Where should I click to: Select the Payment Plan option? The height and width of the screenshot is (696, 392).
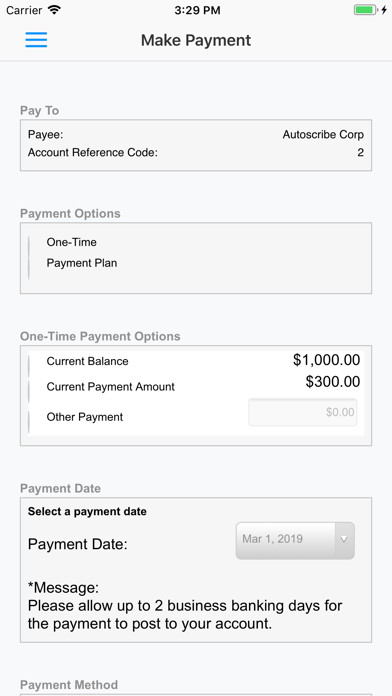click(x=82, y=263)
